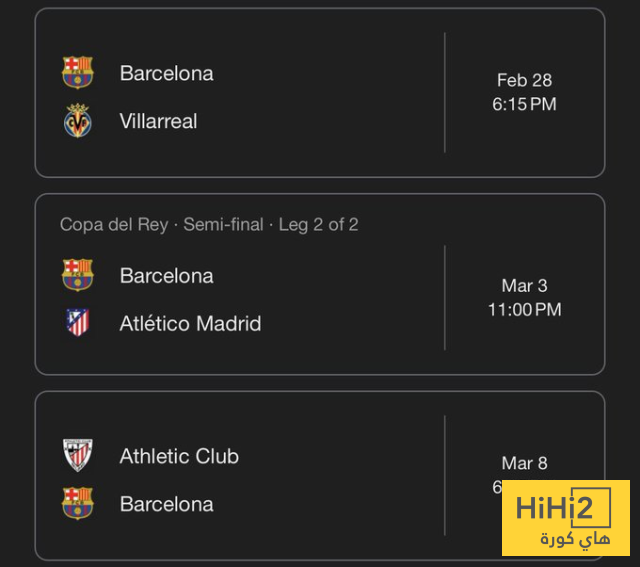The height and width of the screenshot is (567, 640).
Task: Open the Atlético Madrid team name
Action: (190, 323)
